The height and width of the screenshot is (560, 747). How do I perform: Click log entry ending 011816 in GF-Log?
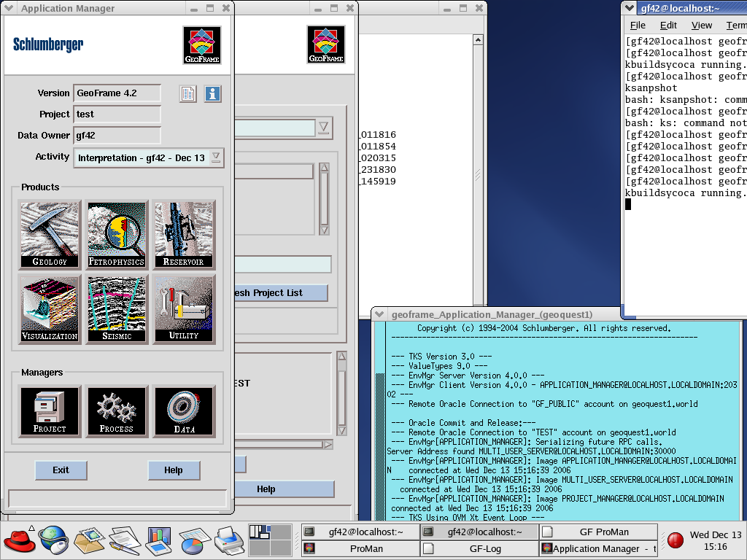coord(379,135)
